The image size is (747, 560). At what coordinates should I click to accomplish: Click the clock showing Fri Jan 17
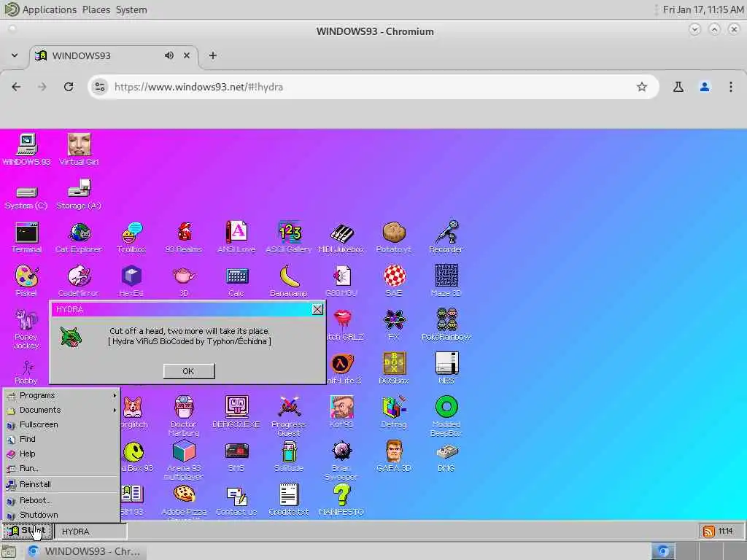click(x=703, y=9)
